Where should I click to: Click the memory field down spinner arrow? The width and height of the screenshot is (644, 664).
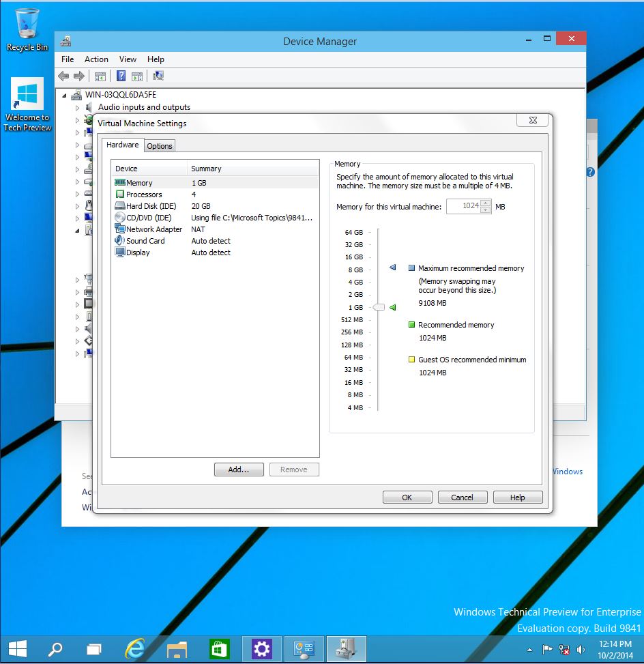(x=486, y=210)
